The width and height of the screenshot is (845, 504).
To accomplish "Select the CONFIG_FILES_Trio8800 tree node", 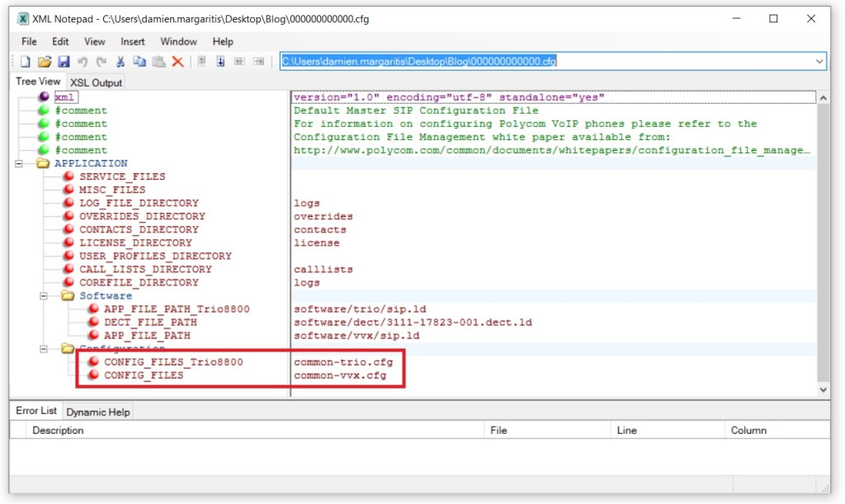I will [x=173, y=362].
